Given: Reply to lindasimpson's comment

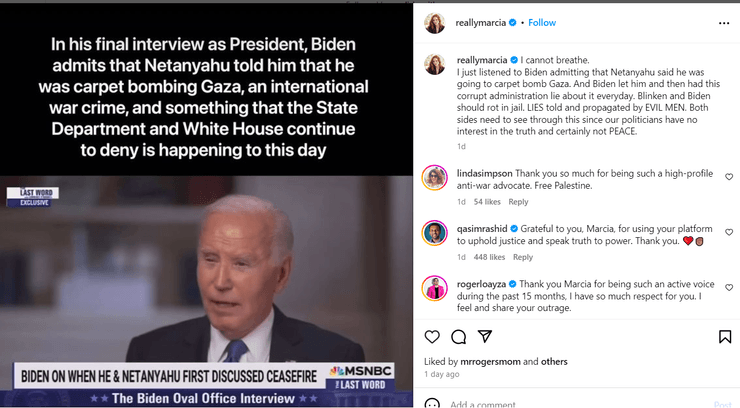Looking at the screenshot, I should click(x=518, y=202).
